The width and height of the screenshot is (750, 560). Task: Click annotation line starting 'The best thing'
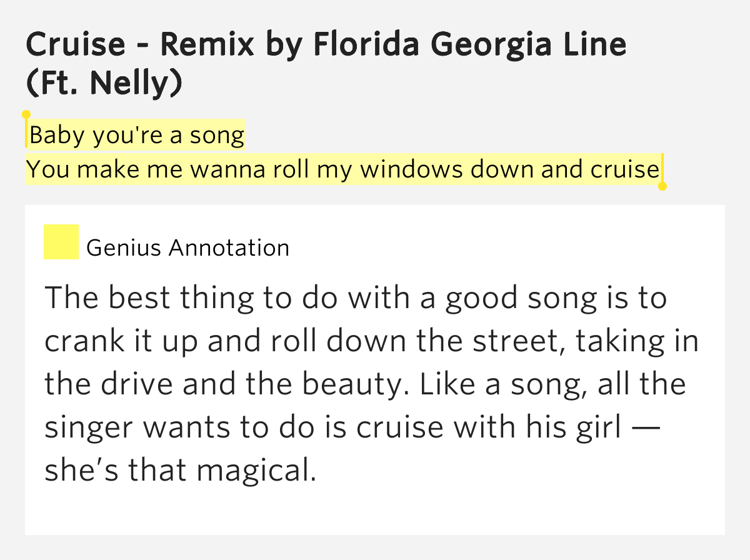pyautogui.click(x=355, y=298)
